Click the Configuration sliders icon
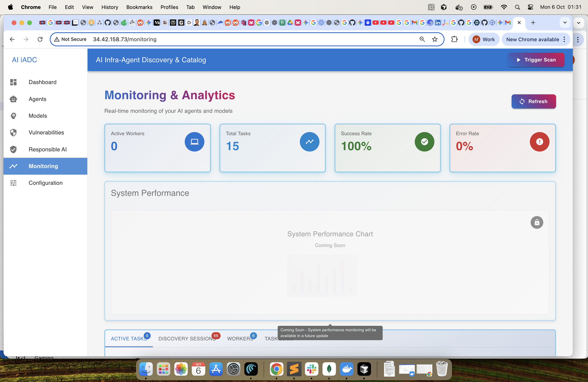This screenshot has height=382, width=588. (13, 183)
